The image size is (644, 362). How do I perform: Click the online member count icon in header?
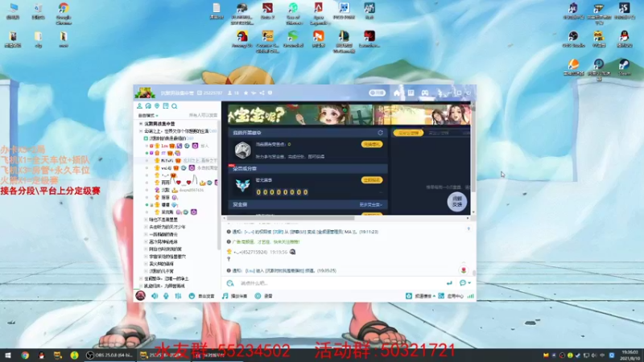click(x=230, y=93)
